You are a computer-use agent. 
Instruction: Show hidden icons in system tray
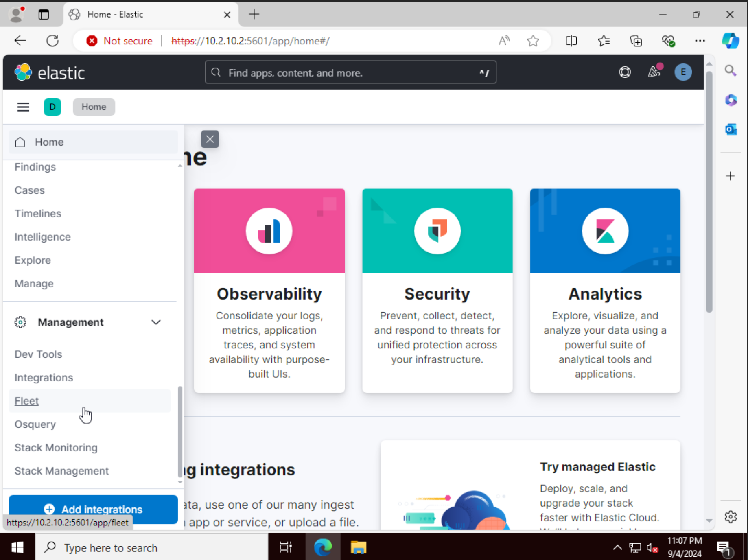617,548
